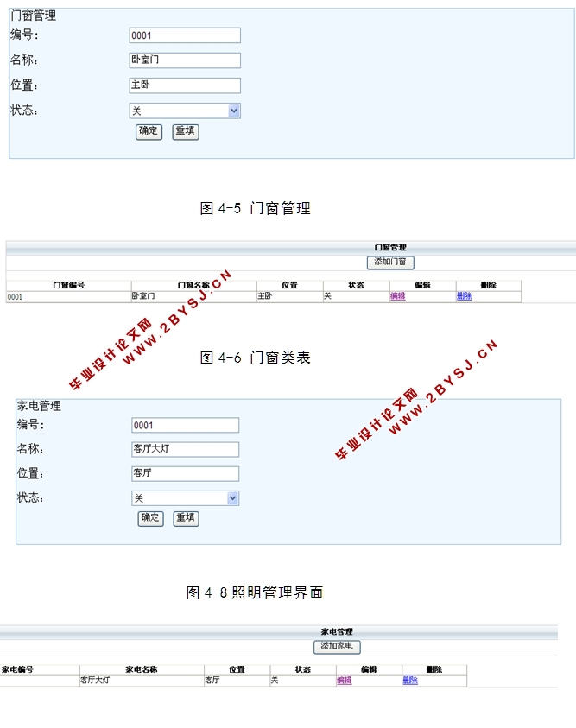Click the 位置 field containing 客厅
The image size is (576, 728).
pyautogui.click(x=185, y=473)
